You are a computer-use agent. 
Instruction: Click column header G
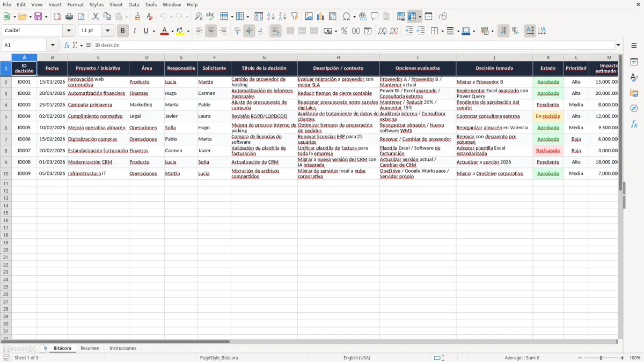264,57
